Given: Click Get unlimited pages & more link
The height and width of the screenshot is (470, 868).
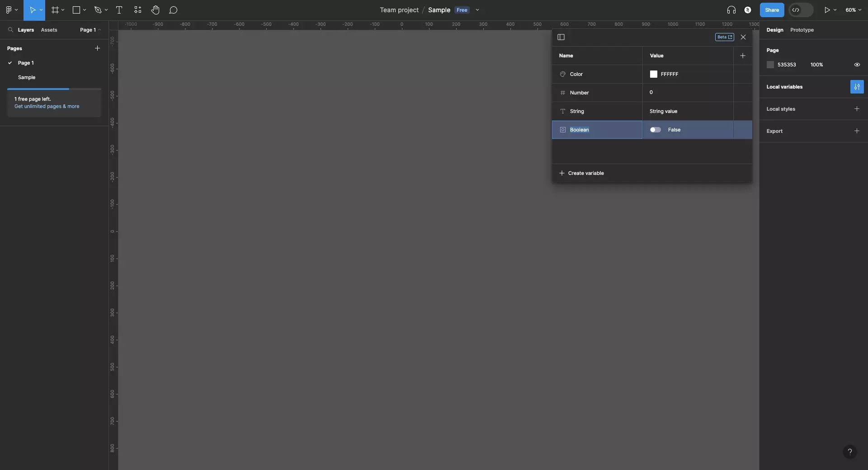Looking at the screenshot, I should click(47, 106).
